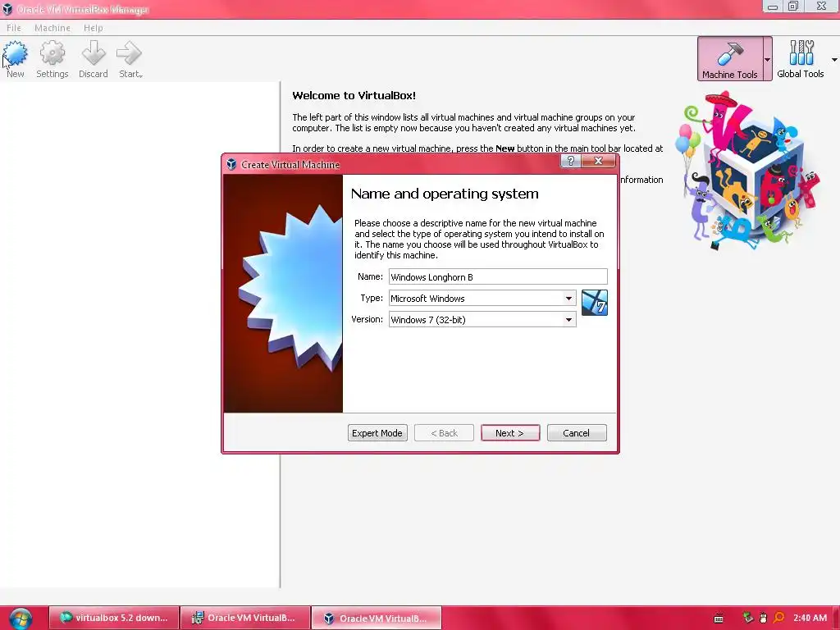Viewport: 840px width, 630px height.
Task: Cancel the Create Virtual Machine wizard
Action: coord(577,433)
